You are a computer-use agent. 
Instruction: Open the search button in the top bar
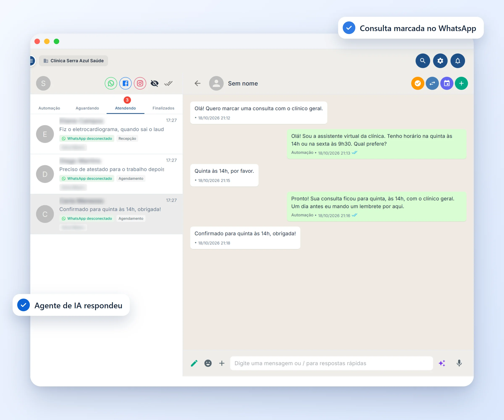[422, 61]
